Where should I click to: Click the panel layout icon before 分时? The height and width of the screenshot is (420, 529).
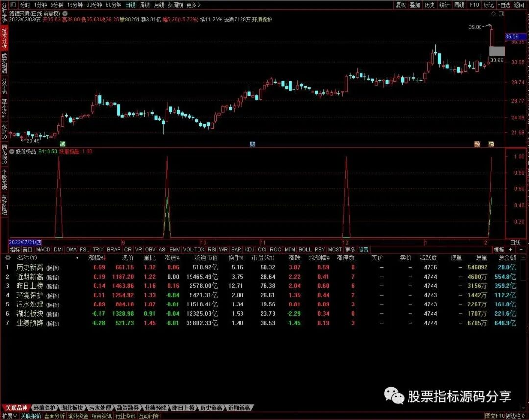13,5
